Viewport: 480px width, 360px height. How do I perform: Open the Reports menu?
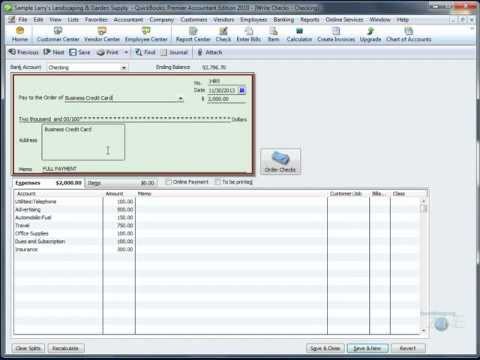[x=310, y=20]
